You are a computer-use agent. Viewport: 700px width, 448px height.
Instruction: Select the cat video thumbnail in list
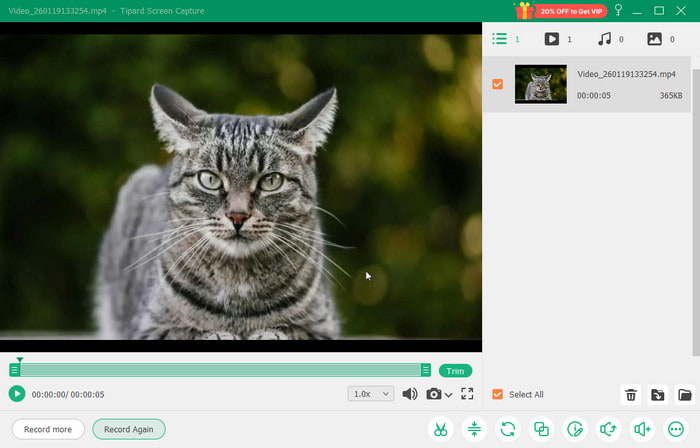[541, 84]
